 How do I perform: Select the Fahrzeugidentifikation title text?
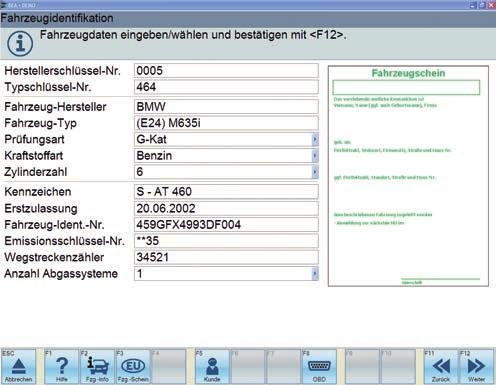pyautogui.click(x=57, y=18)
